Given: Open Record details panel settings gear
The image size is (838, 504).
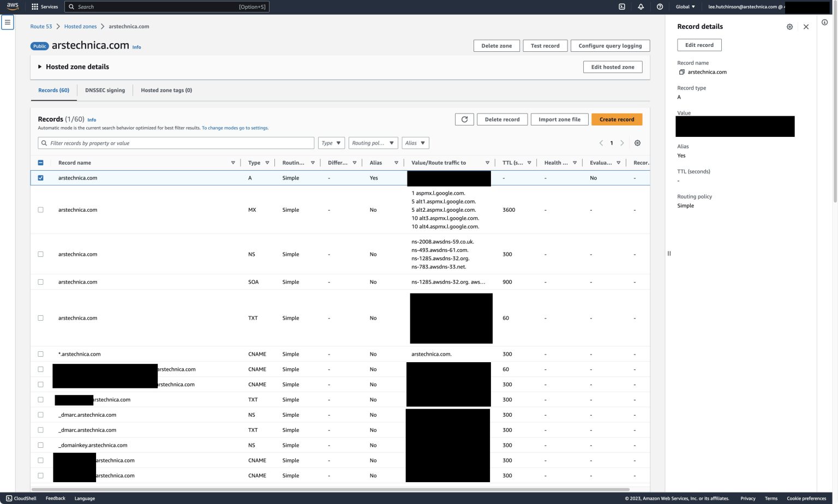Looking at the screenshot, I should coord(789,27).
